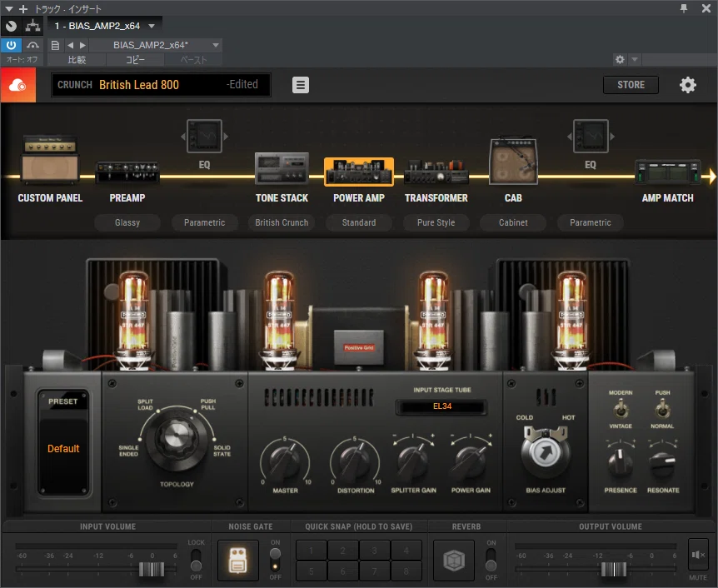Click the host automation mode icon
718x588 pixels.
coord(32,45)
